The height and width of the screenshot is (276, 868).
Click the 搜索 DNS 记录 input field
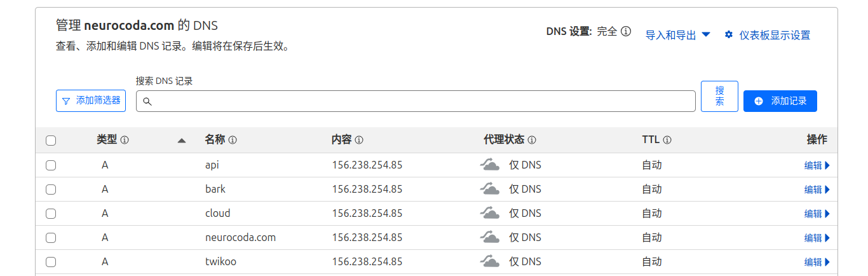pos(416,101)
